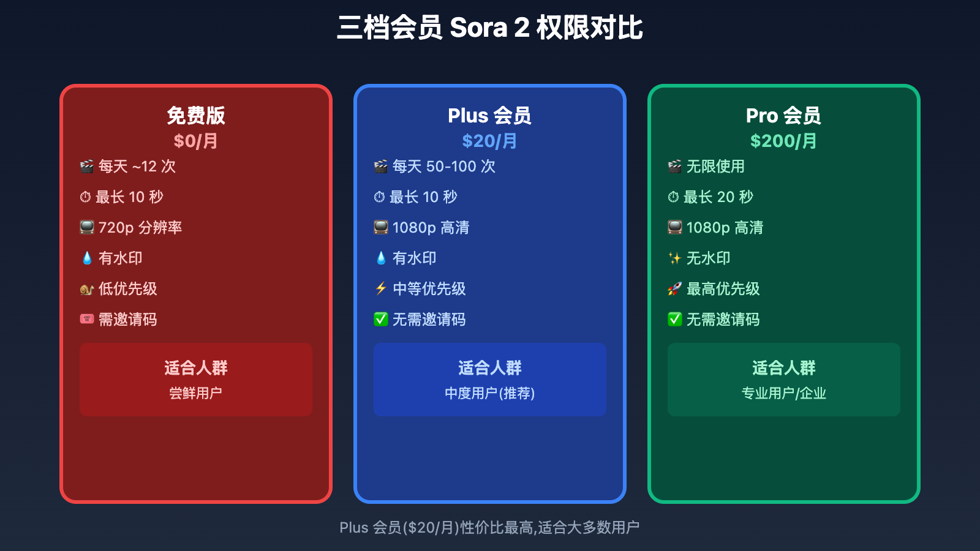Click the 尝鲜用户 audience box
Screen dimensions: 980x551
pos(196,380)
